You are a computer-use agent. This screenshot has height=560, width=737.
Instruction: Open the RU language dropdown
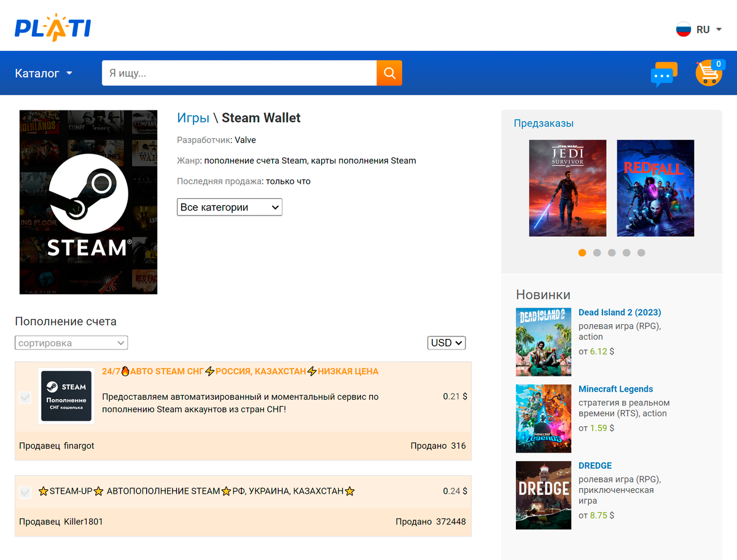click(x=709, y=29)
